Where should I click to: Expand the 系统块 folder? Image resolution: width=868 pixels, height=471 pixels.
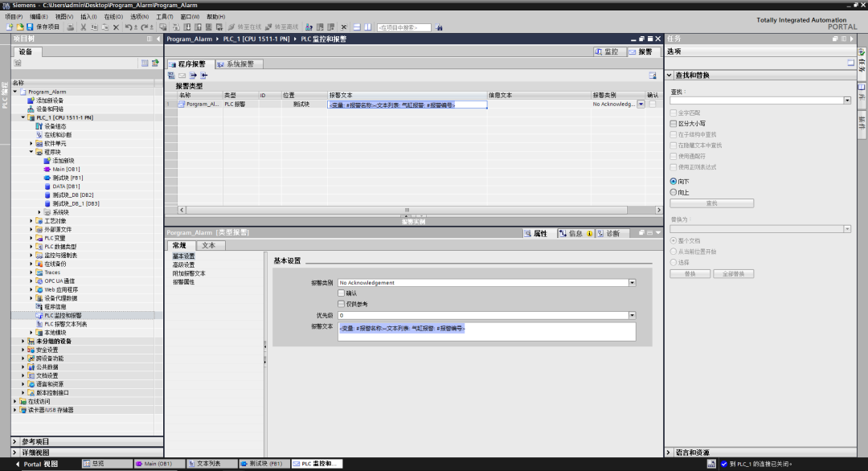click(x=39, y=212)
